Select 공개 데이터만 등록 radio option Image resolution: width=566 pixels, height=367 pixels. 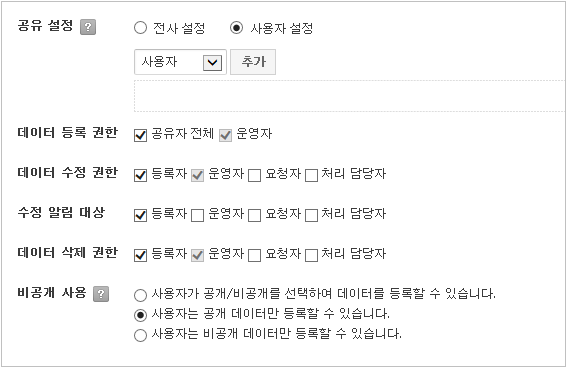pyautogui.click(x=140, y=315)
